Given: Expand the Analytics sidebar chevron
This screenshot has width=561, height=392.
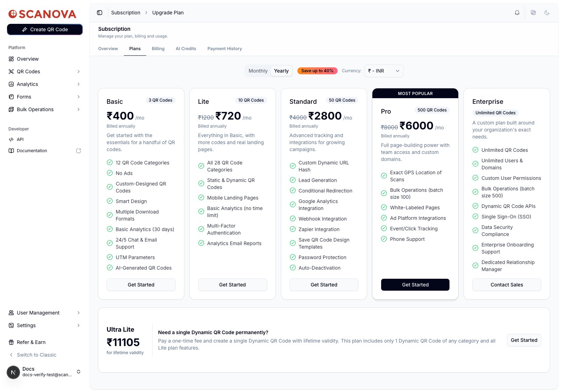Looking at the screenshot, I should coord(79,84).
